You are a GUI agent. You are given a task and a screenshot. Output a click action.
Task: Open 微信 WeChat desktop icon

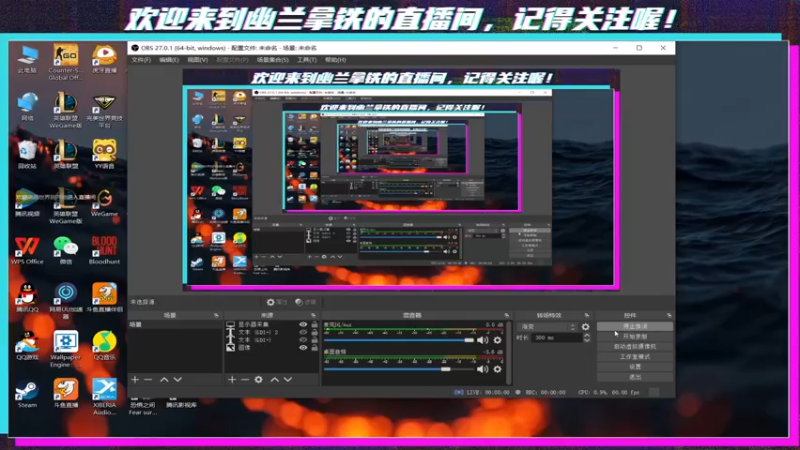[66, 251]
